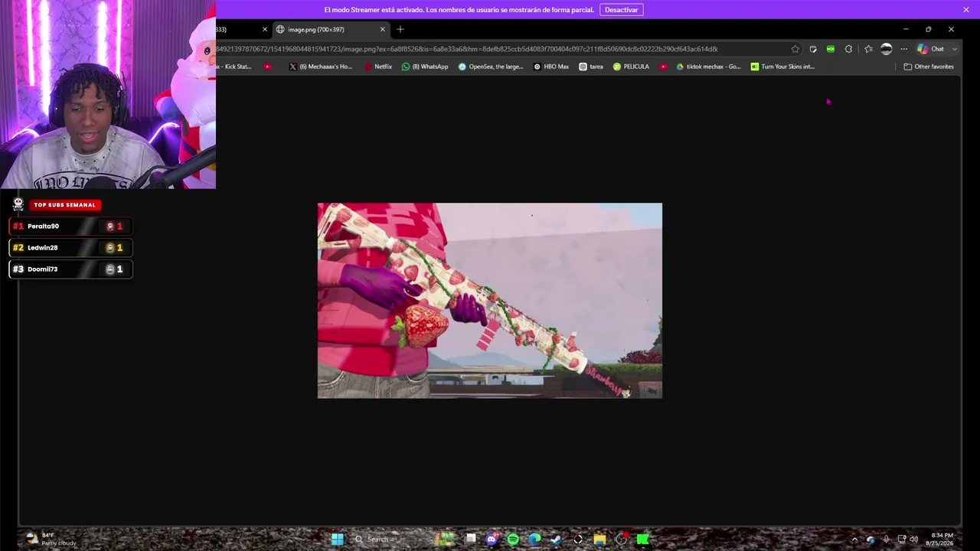Screen dimensions: 980x551
Task: Open the Windows Start menu
Action: click(x=338, y=539)
